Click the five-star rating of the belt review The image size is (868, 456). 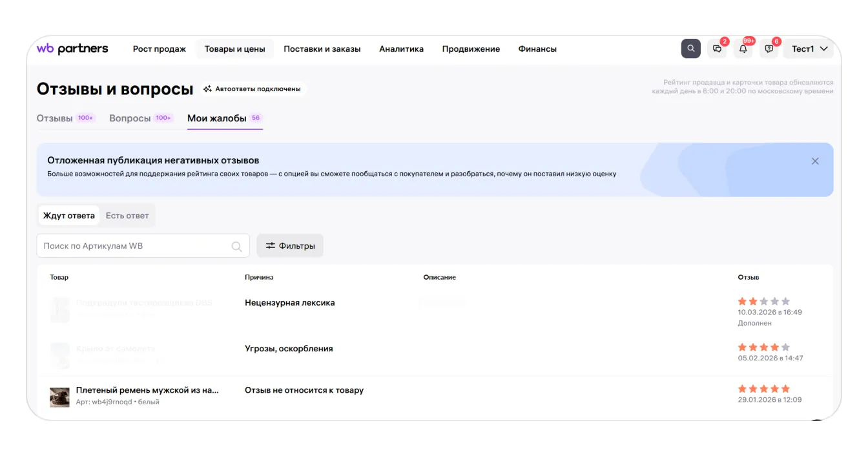[x=763, y=389]
